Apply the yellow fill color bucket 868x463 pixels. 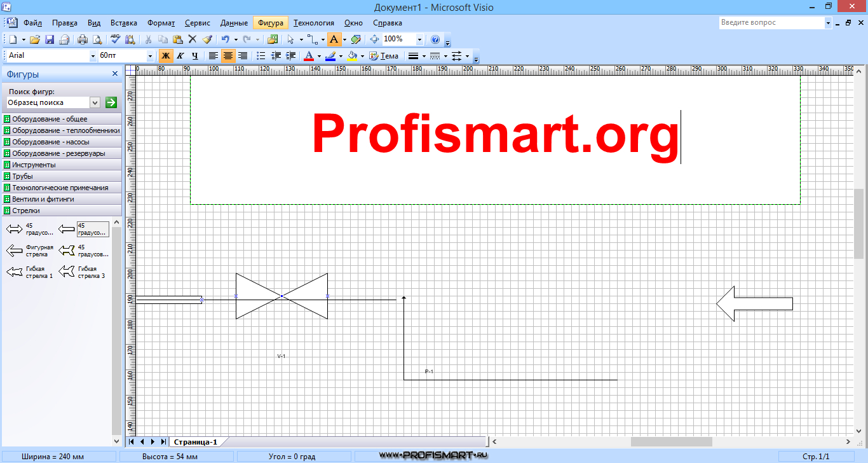point(352,56)
